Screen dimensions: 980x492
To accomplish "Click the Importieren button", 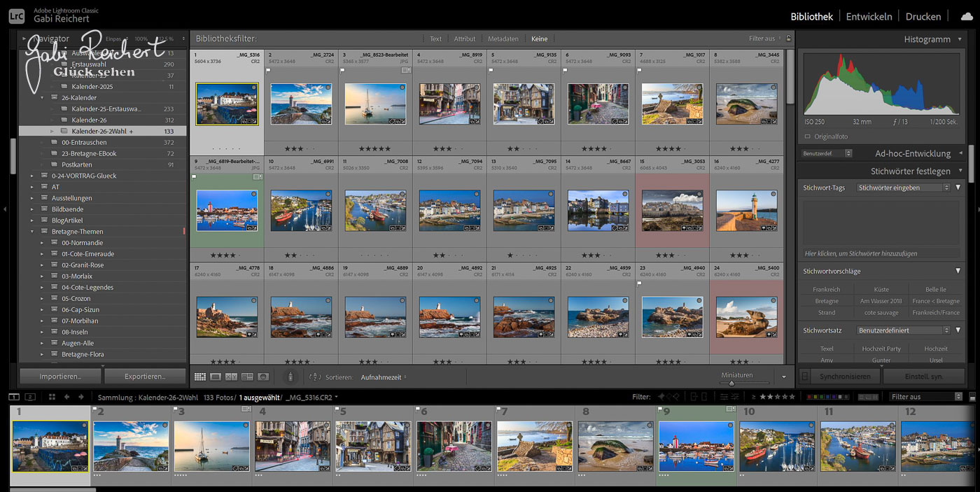I will point(60,377).
